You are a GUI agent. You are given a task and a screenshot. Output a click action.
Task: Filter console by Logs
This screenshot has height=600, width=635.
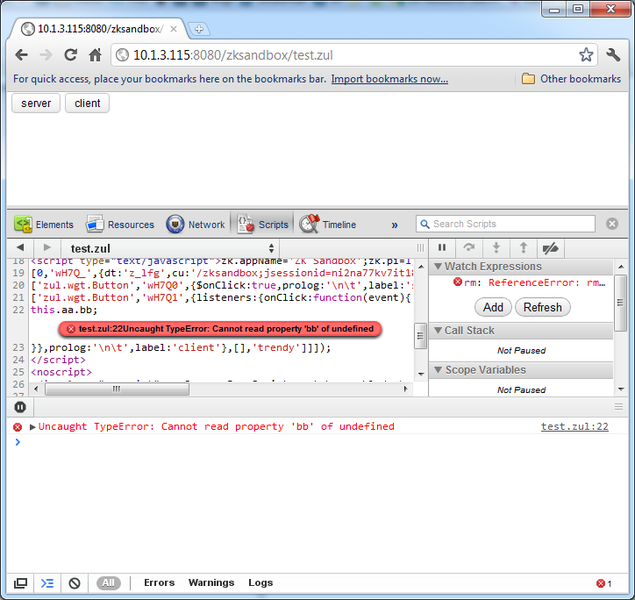(260, 583)
